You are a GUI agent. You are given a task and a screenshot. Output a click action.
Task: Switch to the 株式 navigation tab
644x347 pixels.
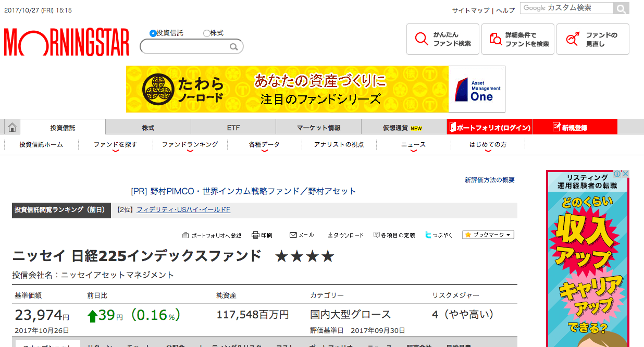(x=147, y=127)
